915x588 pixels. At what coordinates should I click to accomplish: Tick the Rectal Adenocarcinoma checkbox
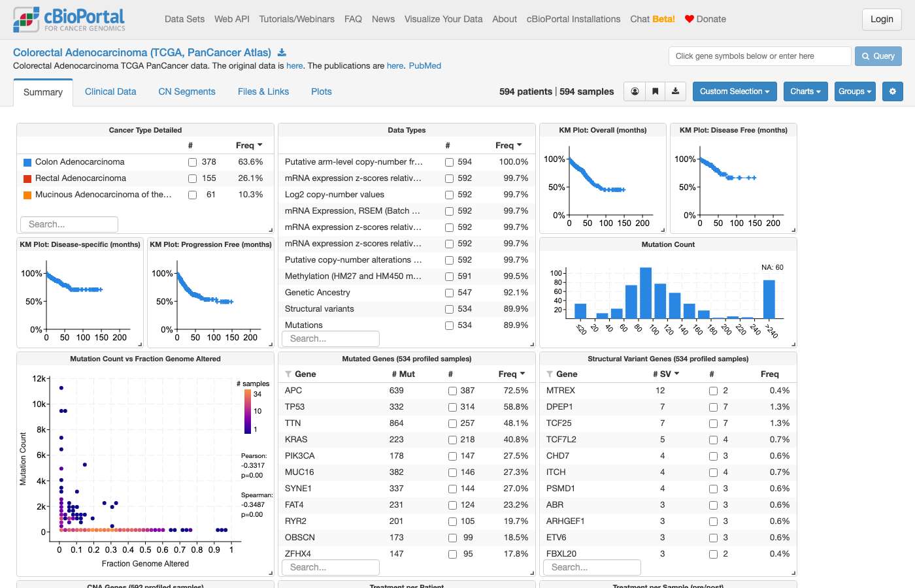[192, 178]
